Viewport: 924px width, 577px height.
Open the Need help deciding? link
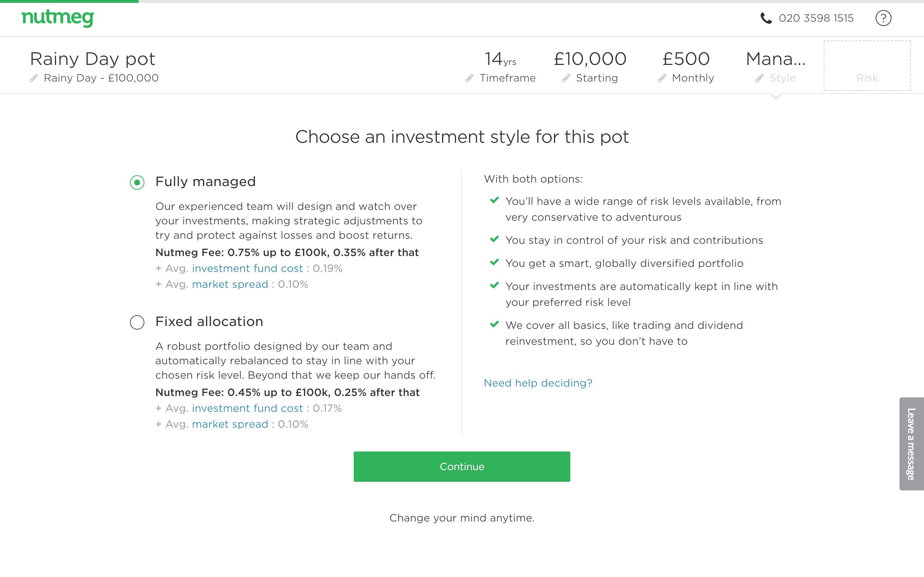[537, 383]
